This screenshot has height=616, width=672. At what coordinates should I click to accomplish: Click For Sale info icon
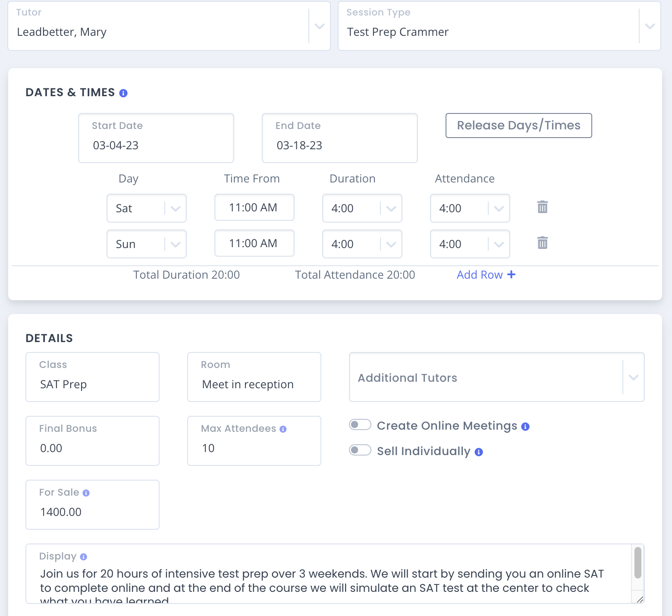86,493
